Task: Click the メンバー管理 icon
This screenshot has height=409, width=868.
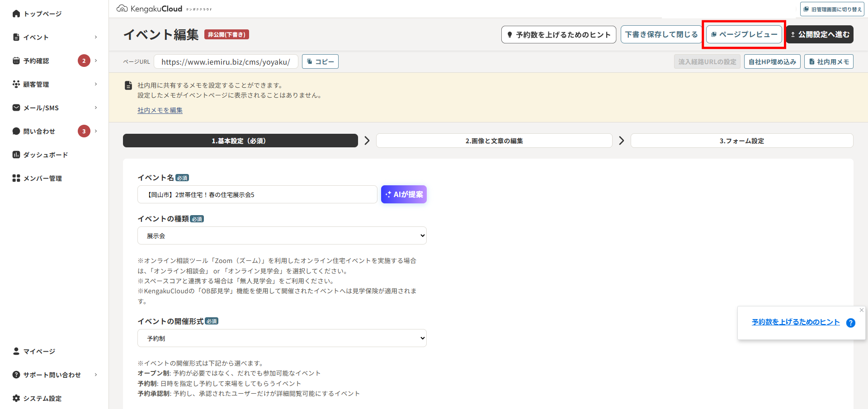Action: click(16, 178)
